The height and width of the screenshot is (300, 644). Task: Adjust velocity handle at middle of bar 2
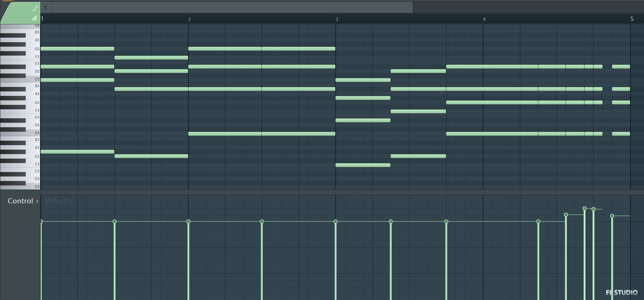pos(262,221)
